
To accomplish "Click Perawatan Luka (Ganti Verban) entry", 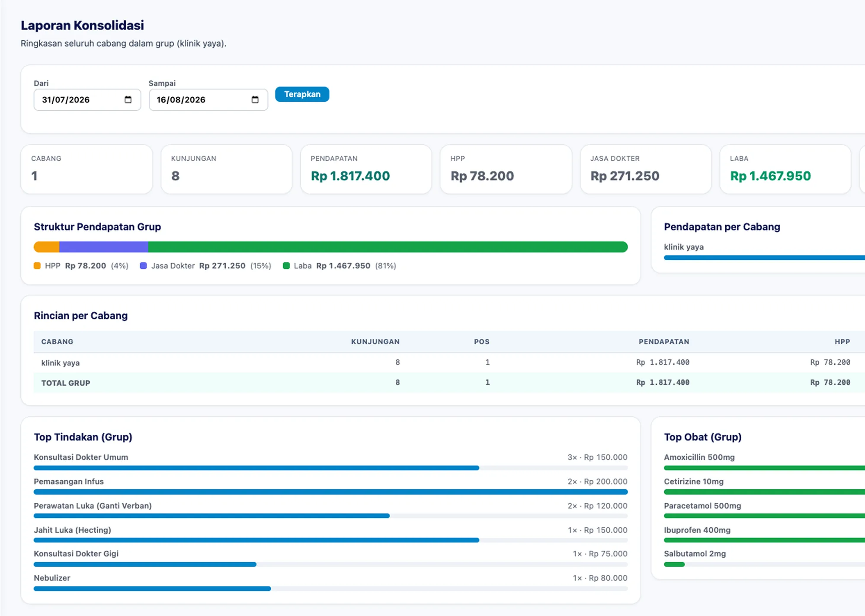I will point(93,506).
